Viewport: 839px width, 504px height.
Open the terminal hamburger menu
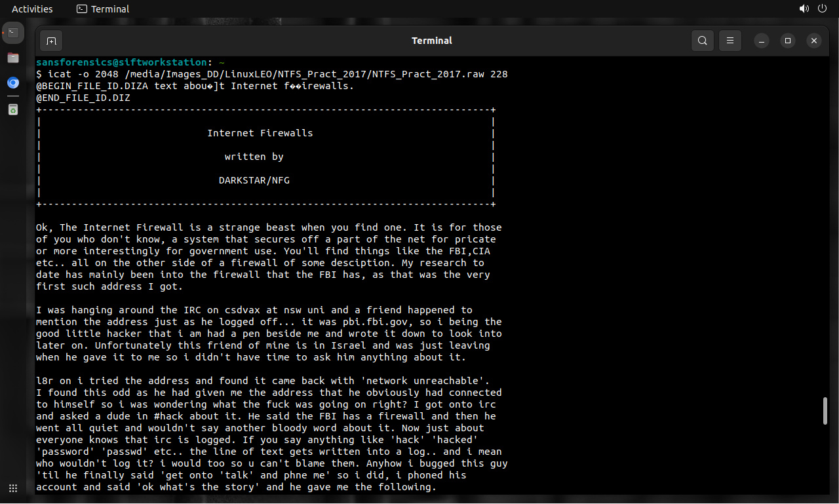point(730,41)
